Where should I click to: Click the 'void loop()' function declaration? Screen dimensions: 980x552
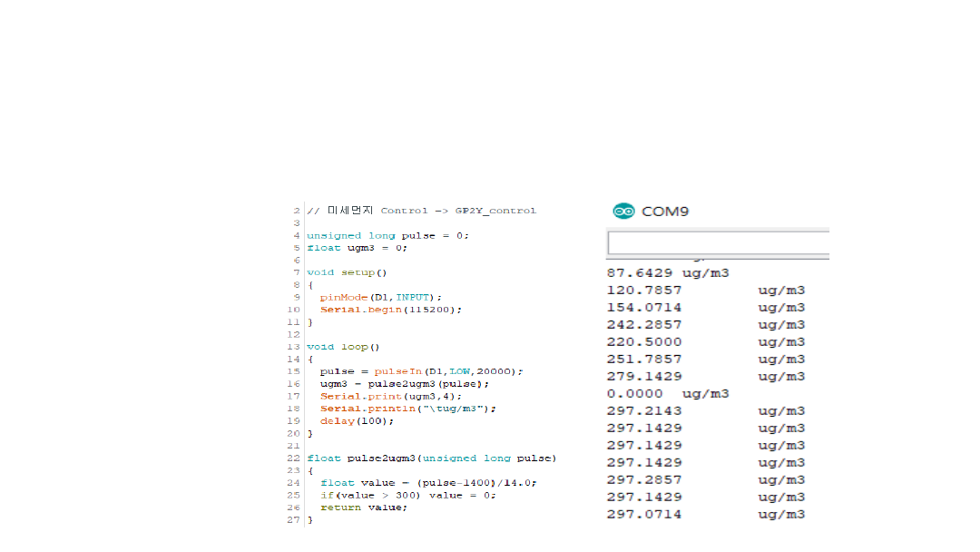343,347
